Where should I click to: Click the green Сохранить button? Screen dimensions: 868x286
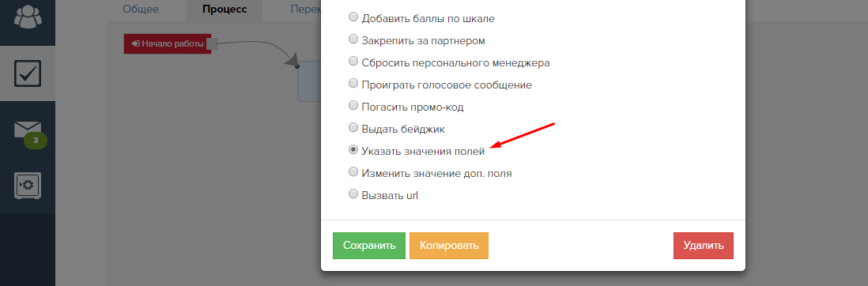(369, 246)
